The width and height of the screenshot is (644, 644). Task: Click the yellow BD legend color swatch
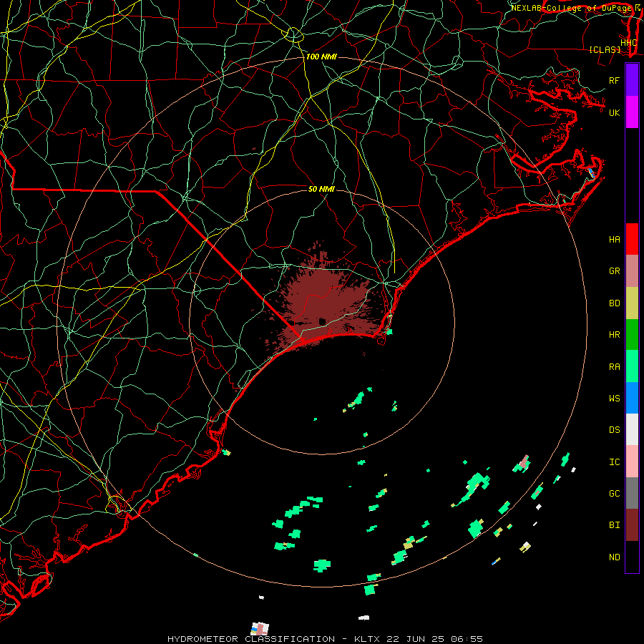click(632, 303)
